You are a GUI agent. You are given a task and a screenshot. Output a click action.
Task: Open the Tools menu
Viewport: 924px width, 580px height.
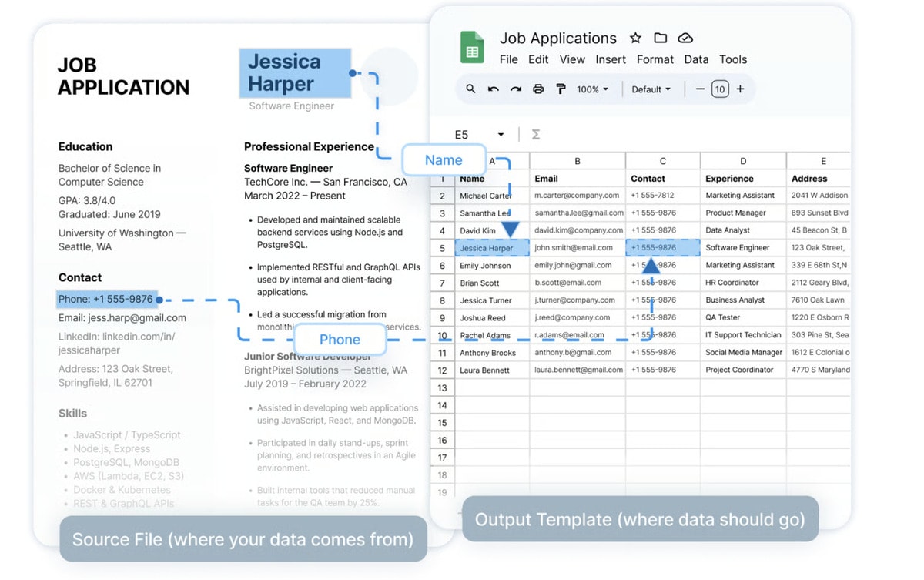733,59
